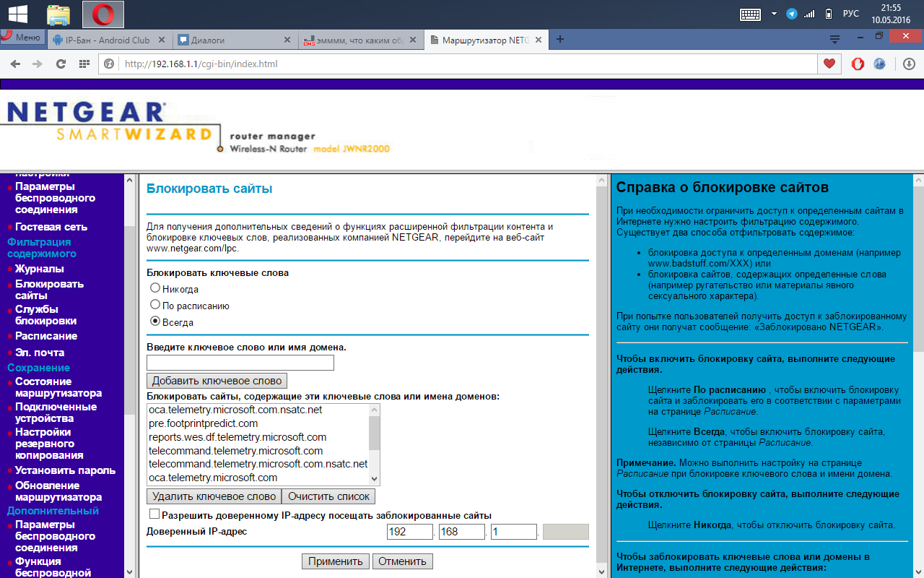
Task: Open Журналы in the sidebar
Action: coord(40,269)
